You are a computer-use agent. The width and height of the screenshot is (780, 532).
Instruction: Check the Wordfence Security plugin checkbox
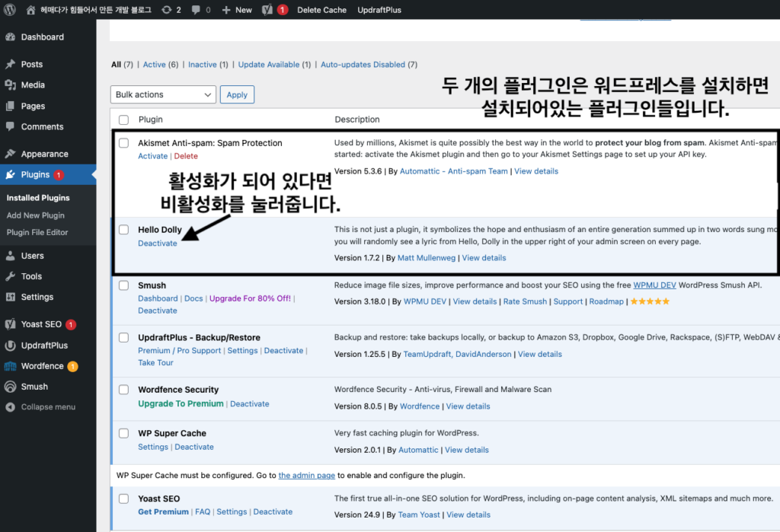(x=124, y=390)
